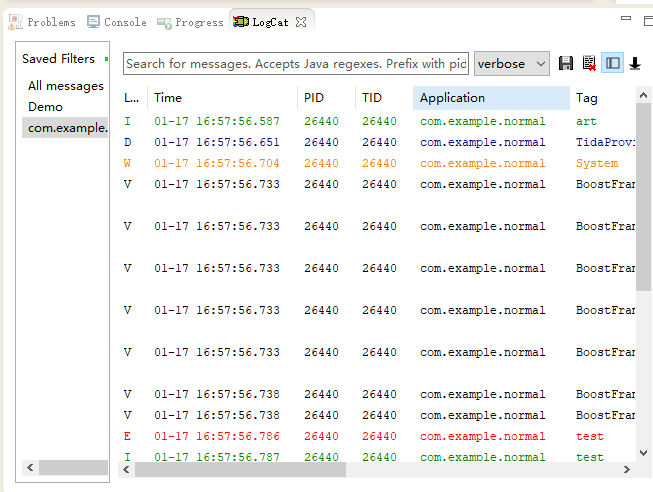Select the log row with tag art
This screenshot has height=492, width=653.
378,121
